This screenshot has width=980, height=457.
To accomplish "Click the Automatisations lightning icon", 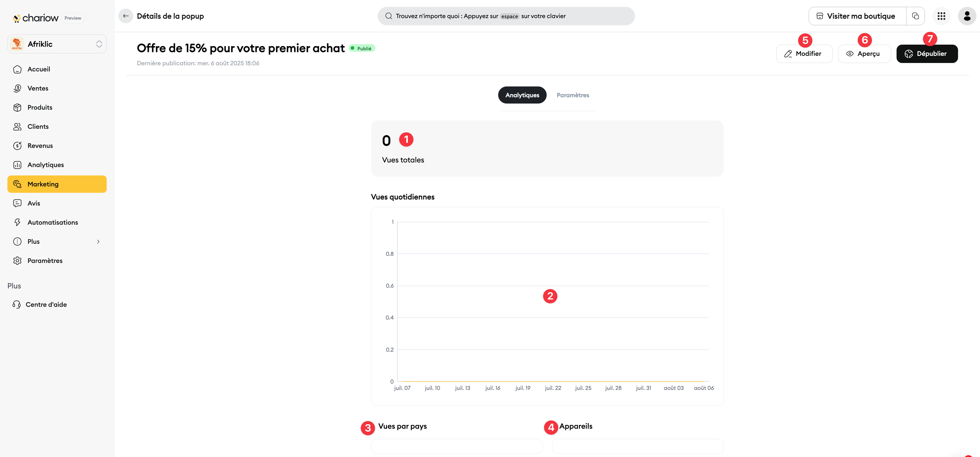I will pyautogui.click(x=17, y=222).
